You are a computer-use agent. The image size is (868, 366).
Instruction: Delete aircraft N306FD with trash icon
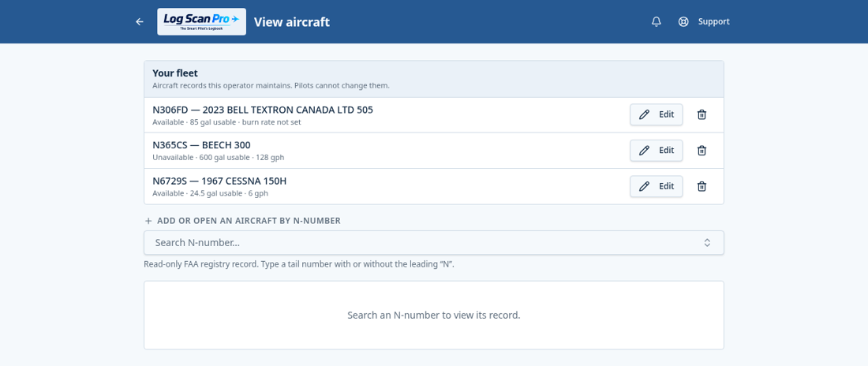coord(702,114)
